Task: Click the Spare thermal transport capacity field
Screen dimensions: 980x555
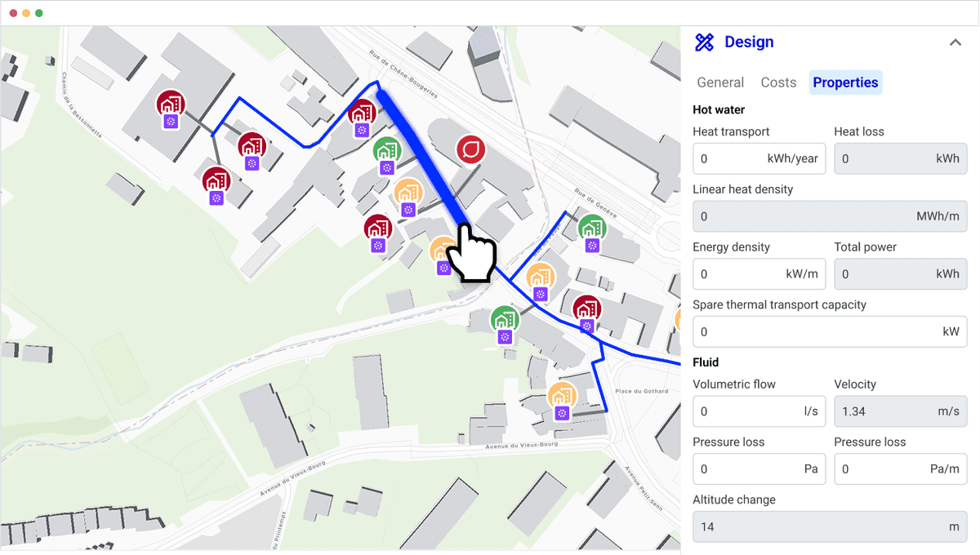Action: click(x=830, y=332)
